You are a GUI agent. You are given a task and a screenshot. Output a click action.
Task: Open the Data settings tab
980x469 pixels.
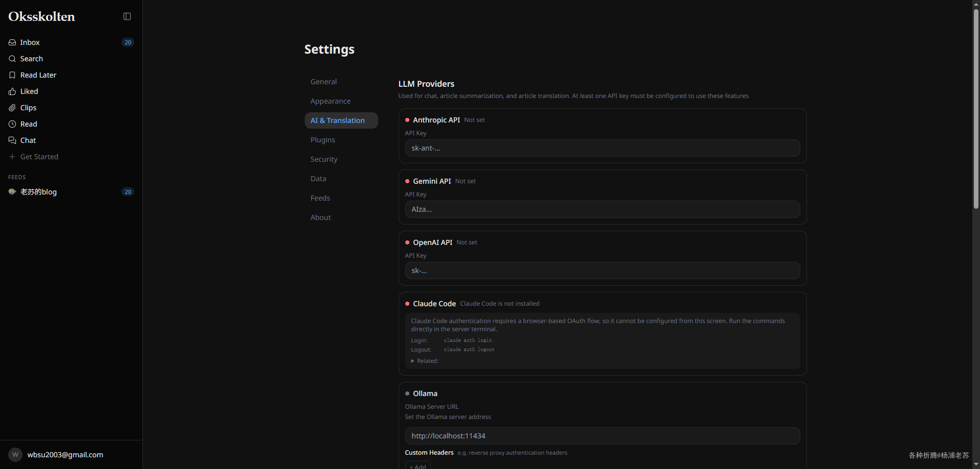pyautogui.click(x=341, y=179)
